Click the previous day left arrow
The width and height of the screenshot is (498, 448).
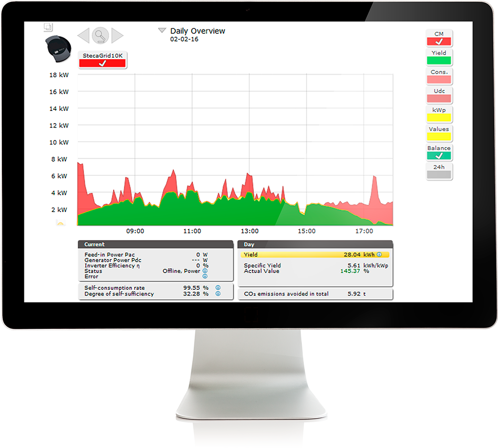tap(83, 35)
